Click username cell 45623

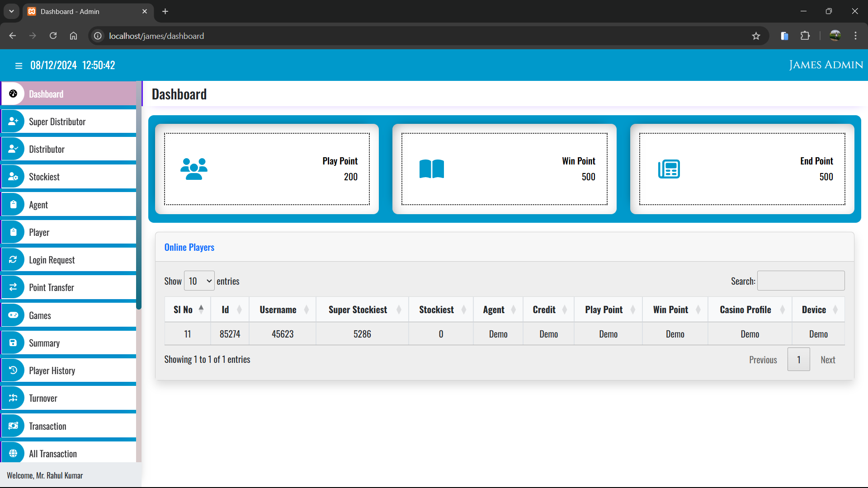coord(283,334)
